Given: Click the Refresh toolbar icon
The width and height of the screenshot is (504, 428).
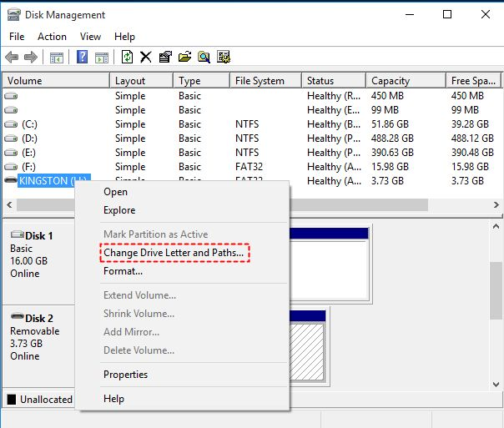Looking at the screenshot, I should [127, 58].
